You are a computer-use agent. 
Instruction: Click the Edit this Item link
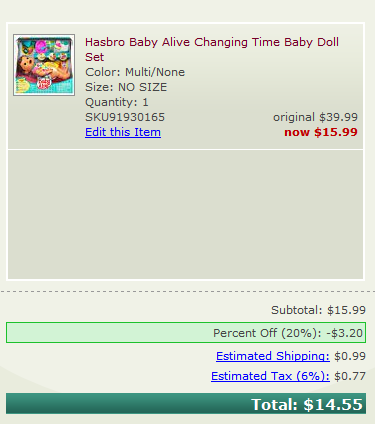[123, 132]
